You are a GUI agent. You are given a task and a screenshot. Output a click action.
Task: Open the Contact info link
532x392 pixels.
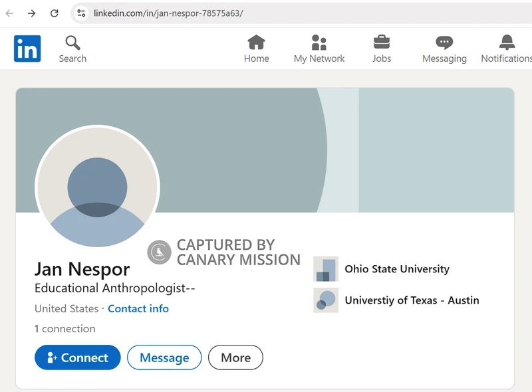[138, 308]
